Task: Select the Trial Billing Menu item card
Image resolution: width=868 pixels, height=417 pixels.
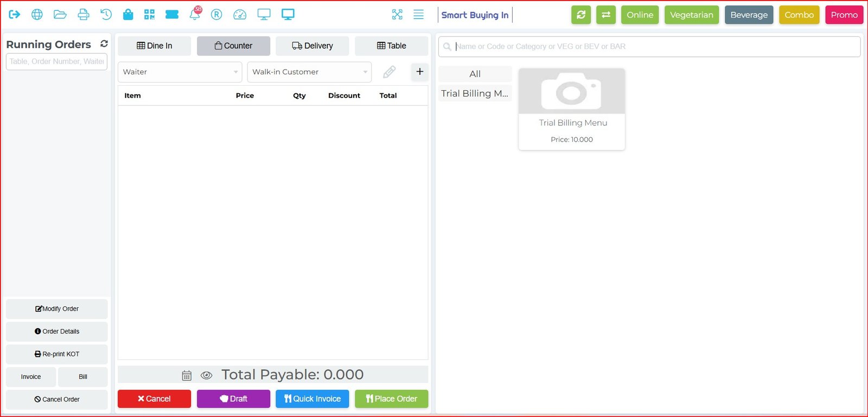Action: [x=572, y=109]
